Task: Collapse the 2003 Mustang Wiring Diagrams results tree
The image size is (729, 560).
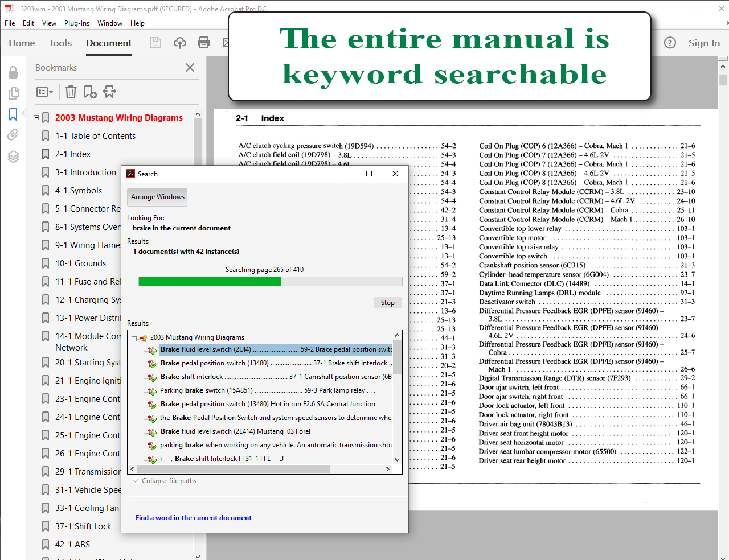Action: coord(134,338)
